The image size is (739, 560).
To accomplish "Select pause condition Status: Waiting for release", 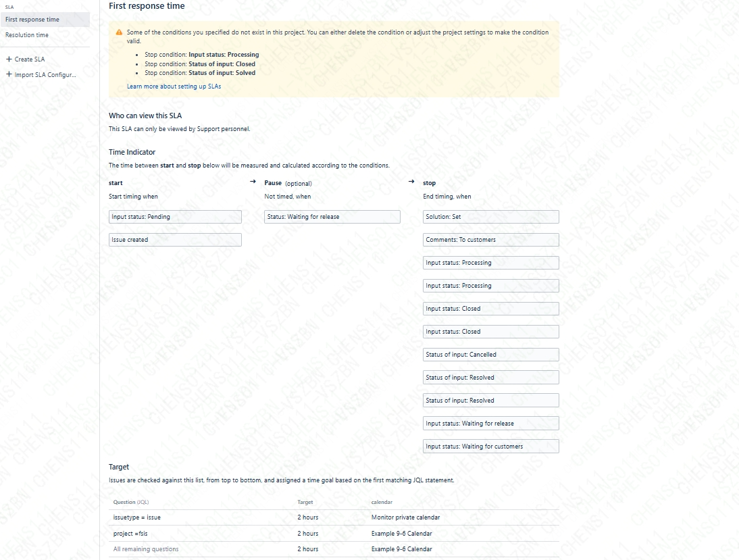I will [x=332, y=217].
